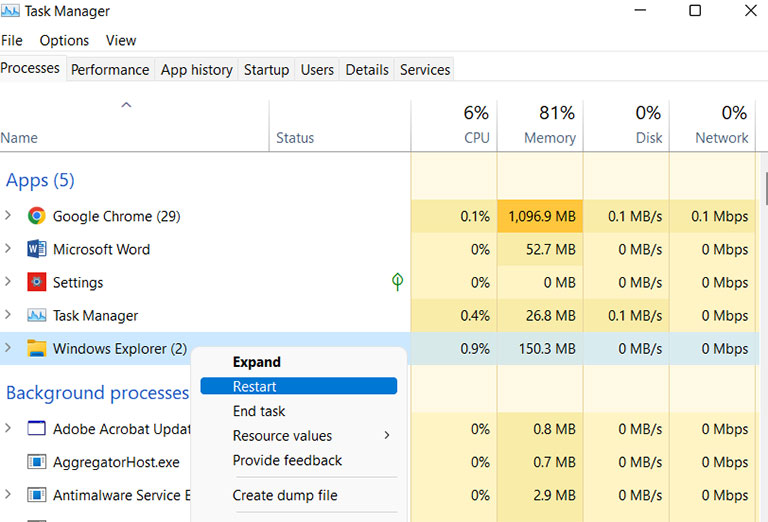Sort by the Status column header
The width and height of the screenshot is (768, 522).
point(340,126)
